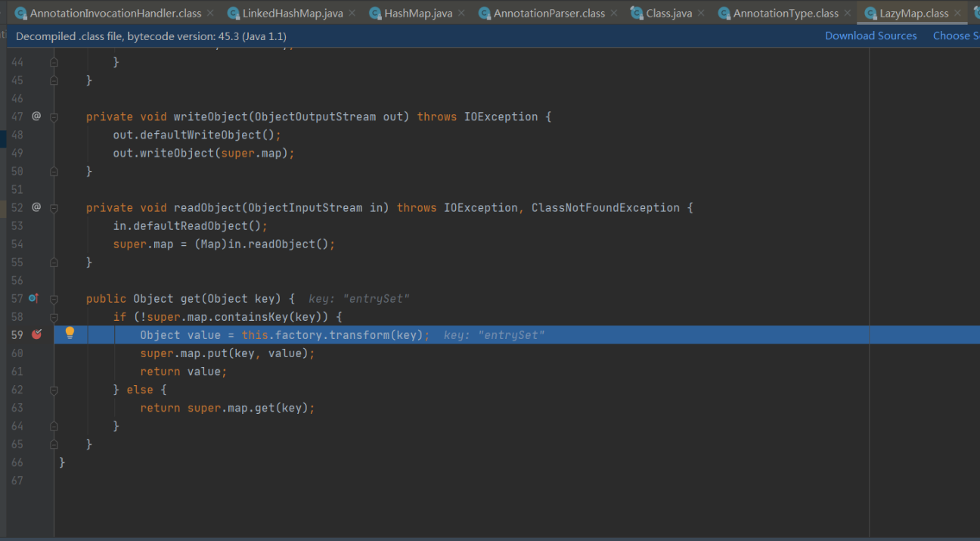The height and width of the screenshot is (541, 980).
Task: Close the AnnotationParser.class tab
Action: coord(613,13)
